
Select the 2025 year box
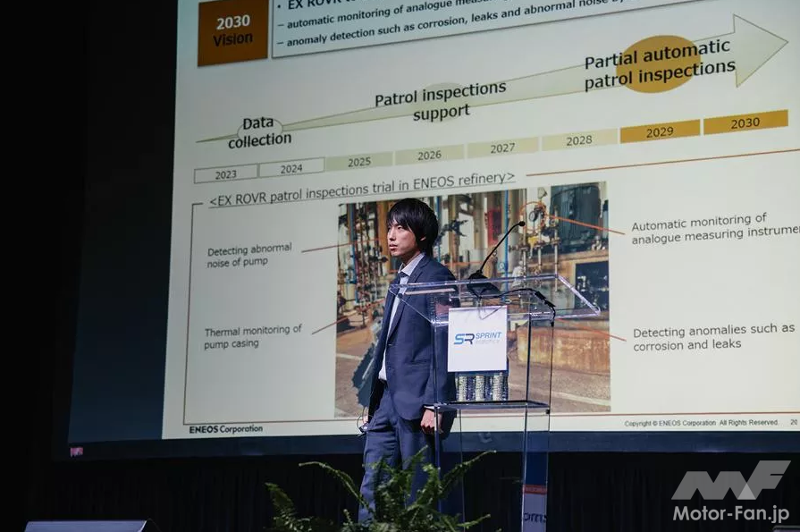pyautogui.click(x=358, y=162)
